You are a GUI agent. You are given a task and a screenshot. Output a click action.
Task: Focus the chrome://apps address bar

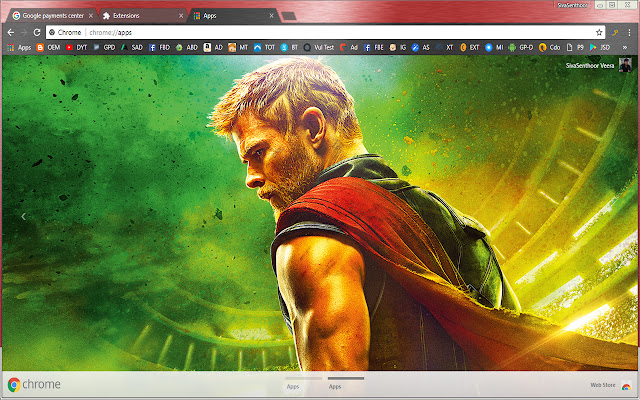point(325,32)
